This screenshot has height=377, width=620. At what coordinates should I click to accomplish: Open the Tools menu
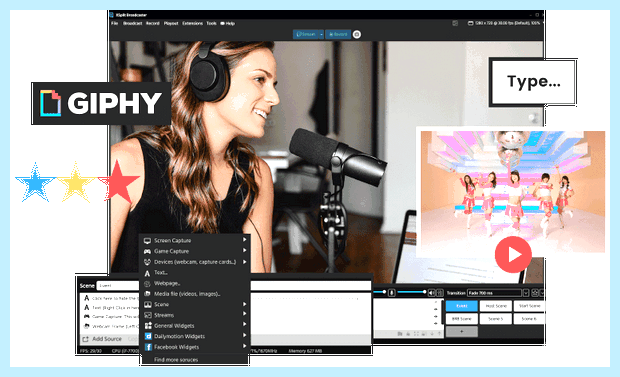[x=212, y=23]
